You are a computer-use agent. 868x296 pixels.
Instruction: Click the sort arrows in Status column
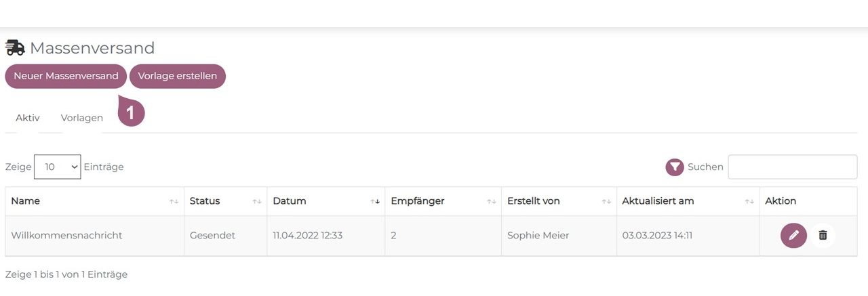point(257,202)
